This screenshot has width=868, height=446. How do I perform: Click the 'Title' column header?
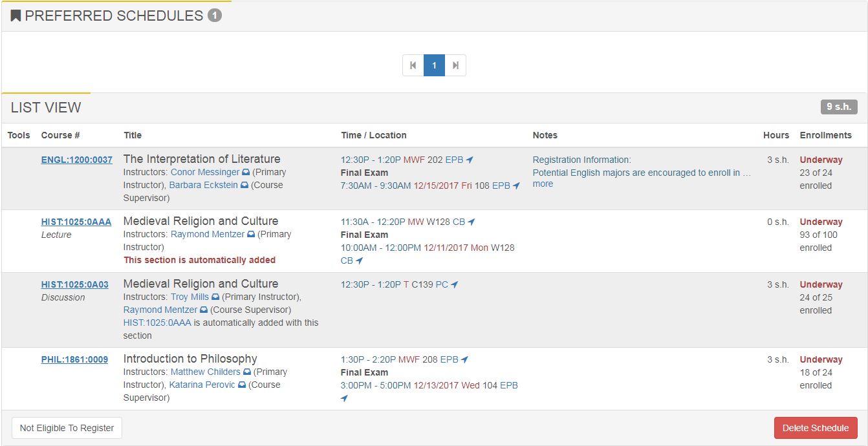[133, 135]
